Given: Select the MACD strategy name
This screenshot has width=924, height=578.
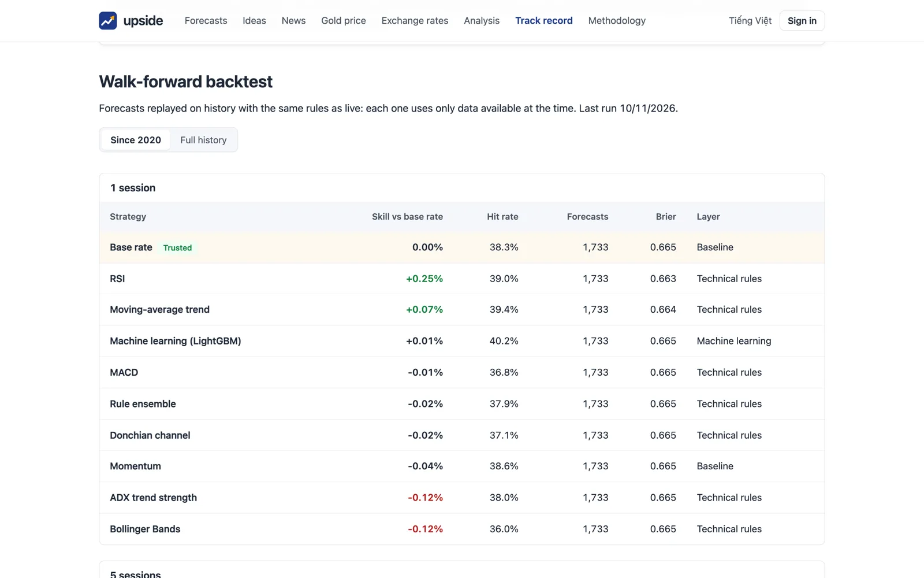Looking at the screenshot, I should pos(124,373).
